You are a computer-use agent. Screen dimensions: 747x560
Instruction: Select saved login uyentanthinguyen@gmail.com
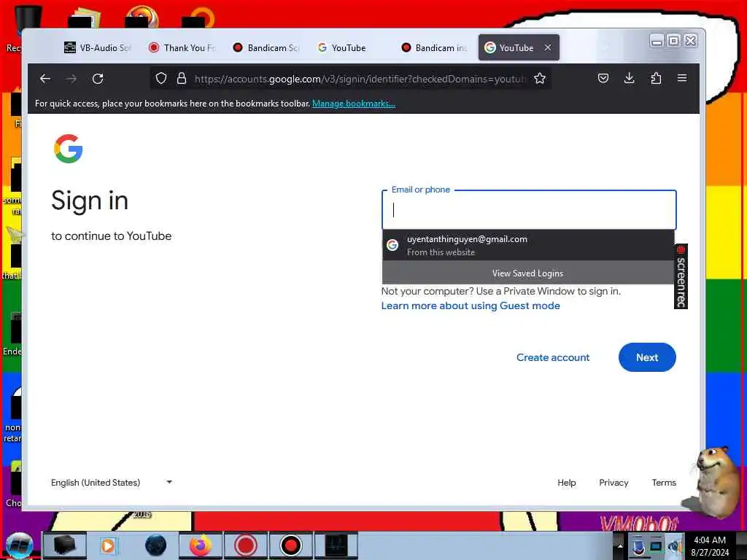(x=528, y=245)
